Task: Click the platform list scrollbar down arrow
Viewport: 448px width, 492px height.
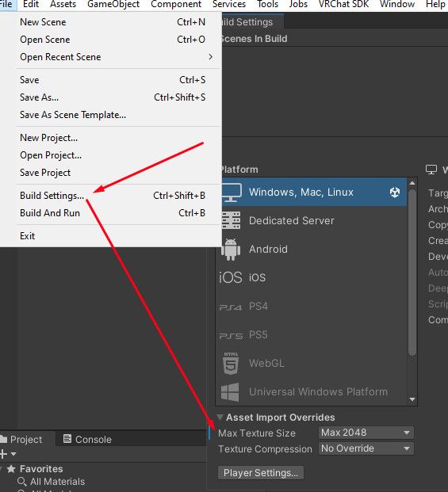Action: pos(412,399)
